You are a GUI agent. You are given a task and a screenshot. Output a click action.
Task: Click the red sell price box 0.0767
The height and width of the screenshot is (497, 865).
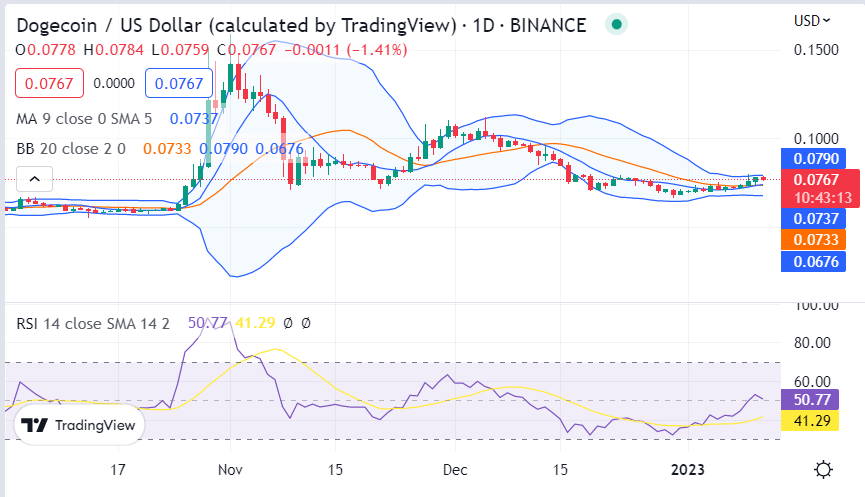(49, 83)
